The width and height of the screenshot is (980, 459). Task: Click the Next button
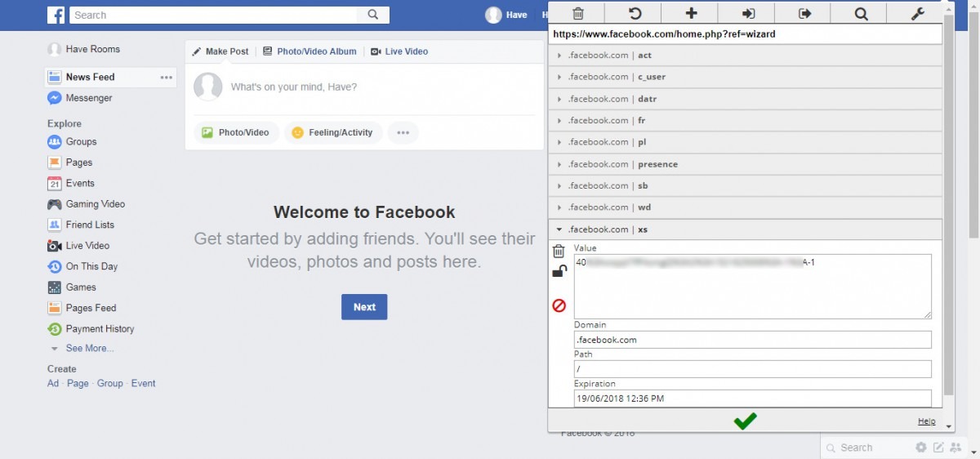coord(364,307)
